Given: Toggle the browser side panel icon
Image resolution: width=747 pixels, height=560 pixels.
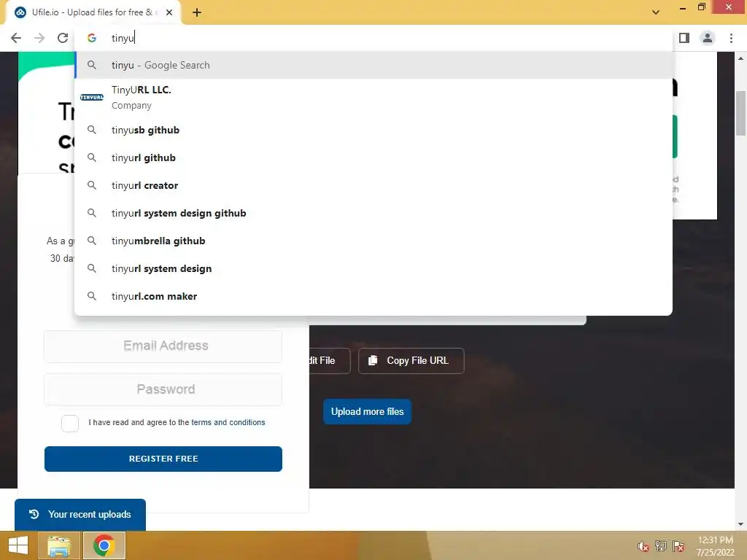Looking at the screenshot, I should coord(684,38).
